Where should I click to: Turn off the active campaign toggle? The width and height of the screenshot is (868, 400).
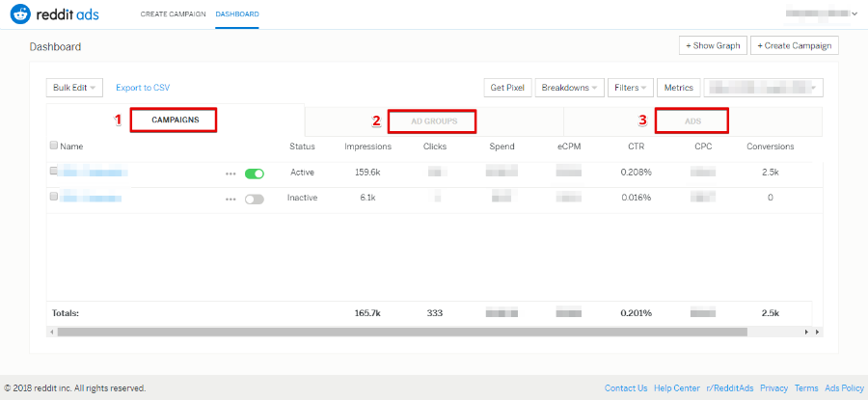[x=255, y=174]
